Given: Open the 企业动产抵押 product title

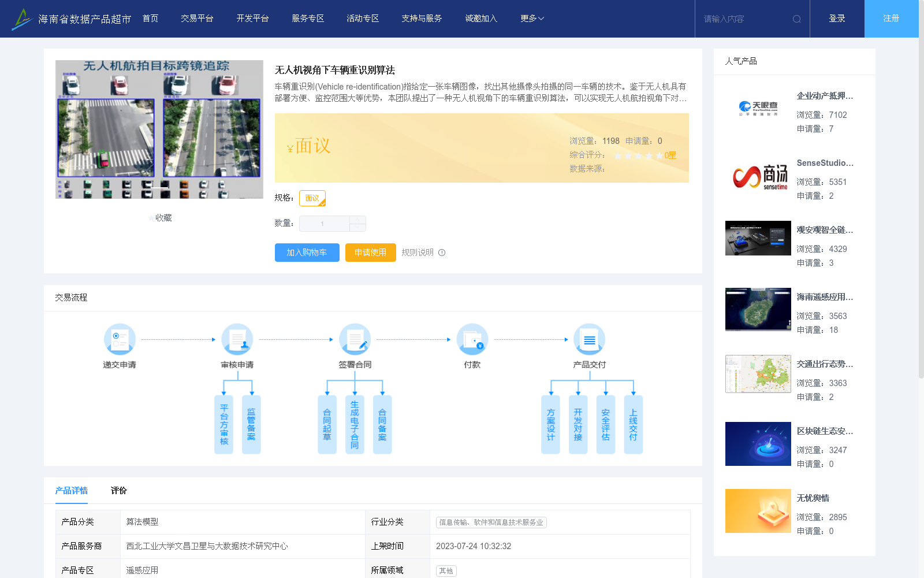Looking at the screenshot, I should 825,96.
